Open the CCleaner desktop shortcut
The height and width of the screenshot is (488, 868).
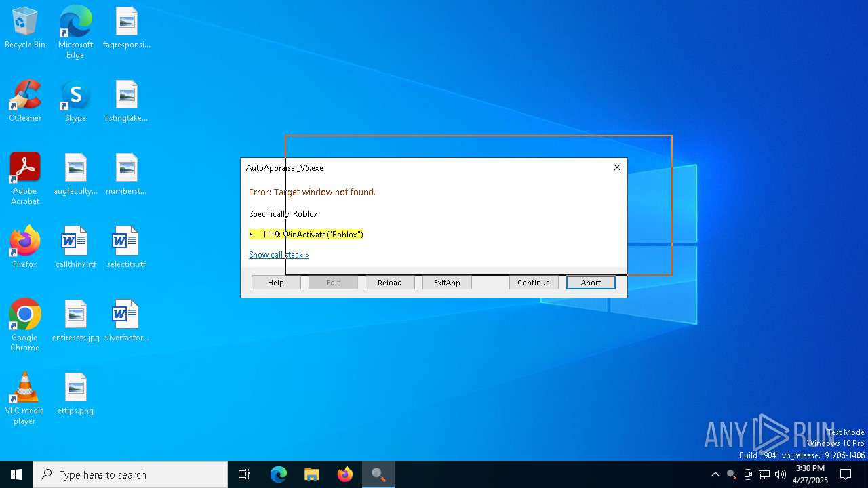[25, 102]
